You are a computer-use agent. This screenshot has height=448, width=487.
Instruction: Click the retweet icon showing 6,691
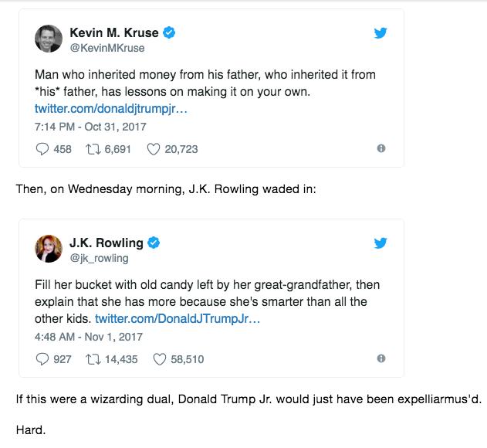coord(93,149)
